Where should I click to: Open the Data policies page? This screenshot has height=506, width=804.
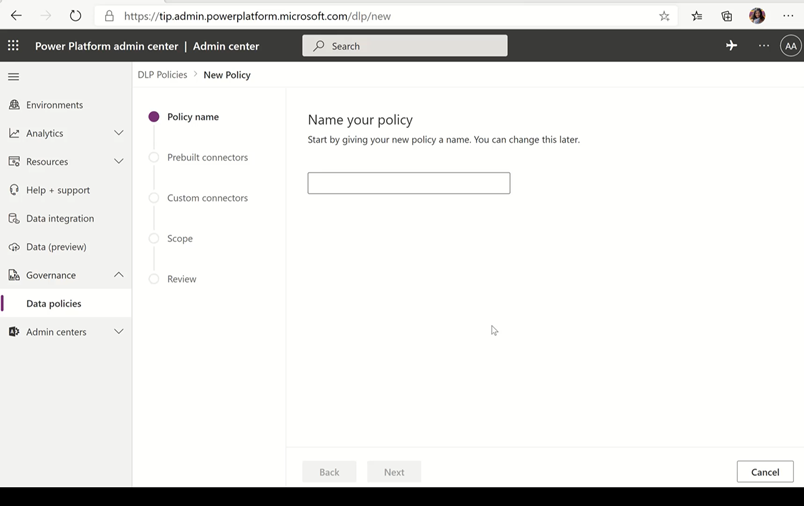click(x=54, y=304)
